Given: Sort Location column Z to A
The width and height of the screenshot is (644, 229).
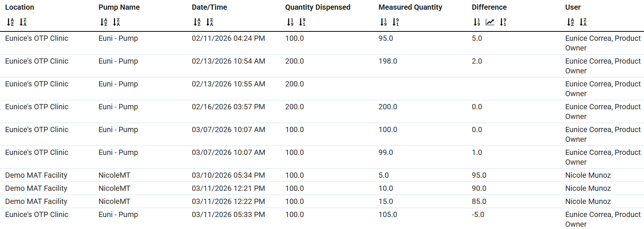Looking at the screenshot, I should 23,22.
